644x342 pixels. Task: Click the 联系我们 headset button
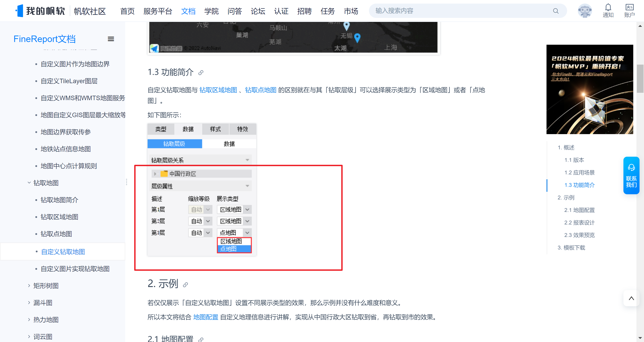[631, 175]
